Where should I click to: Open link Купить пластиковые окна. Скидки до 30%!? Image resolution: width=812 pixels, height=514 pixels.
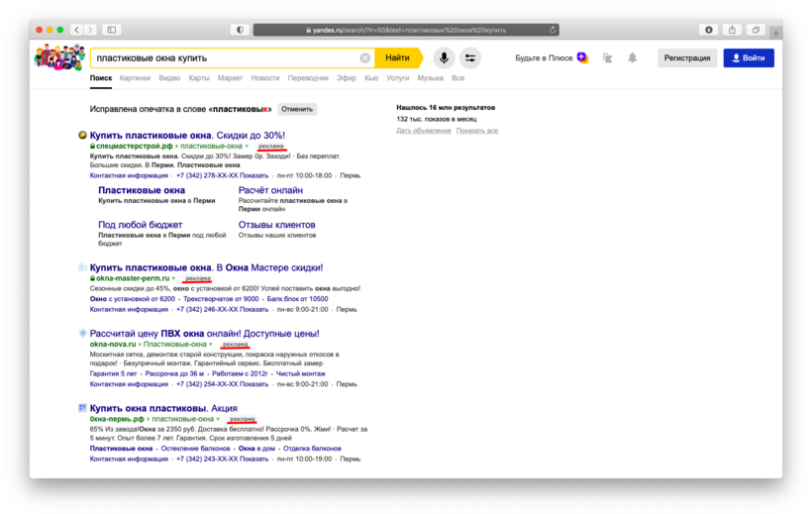pyautogui.click(x=187, y=136)
